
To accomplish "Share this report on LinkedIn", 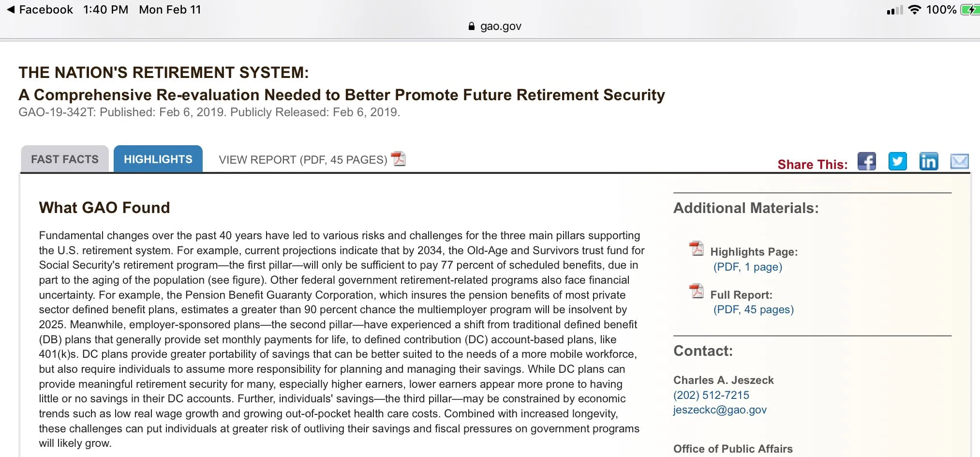I will pyautogui.click(x=928, y=162).
